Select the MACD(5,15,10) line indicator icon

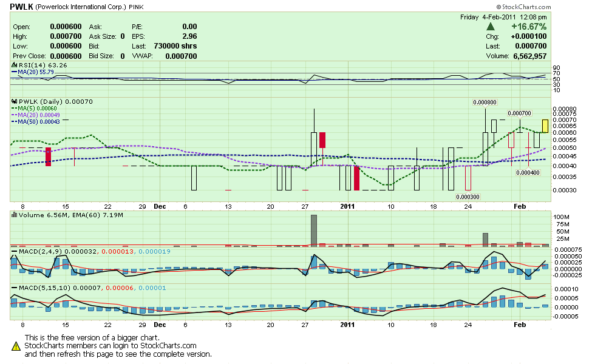13,288
